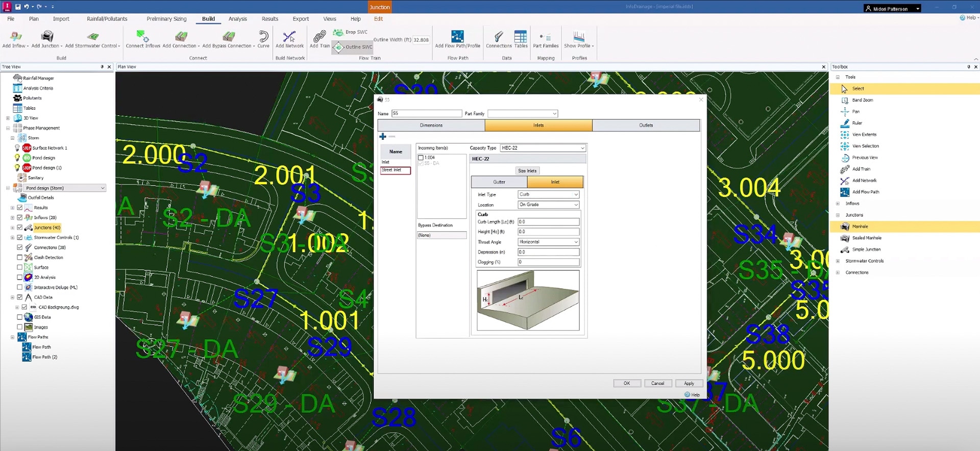The height and width of the screenshot is (451, 980).
Task: Open Show Profile in ribbon
Action: tap(578, 39)
